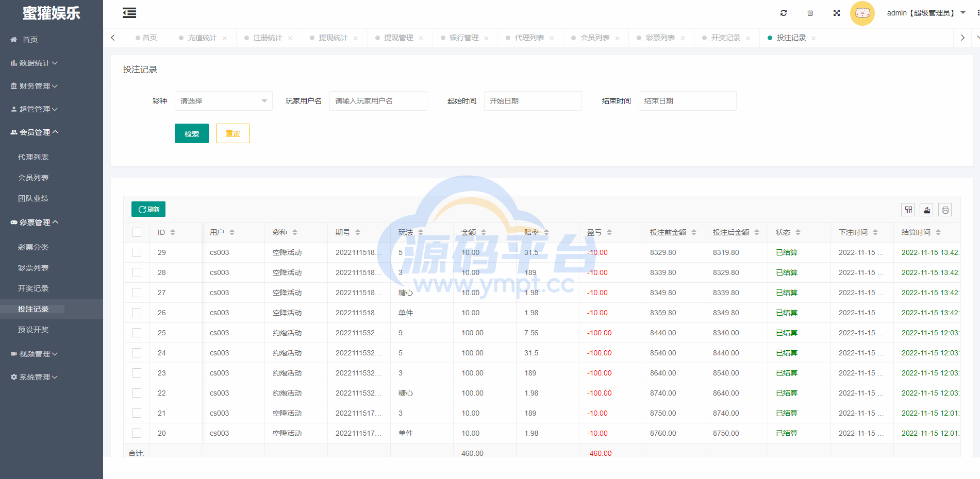Image resolution: width=980 pixels, height=479 pixels.
Task: Open the column filter grid icon
Action: (908, 210)
